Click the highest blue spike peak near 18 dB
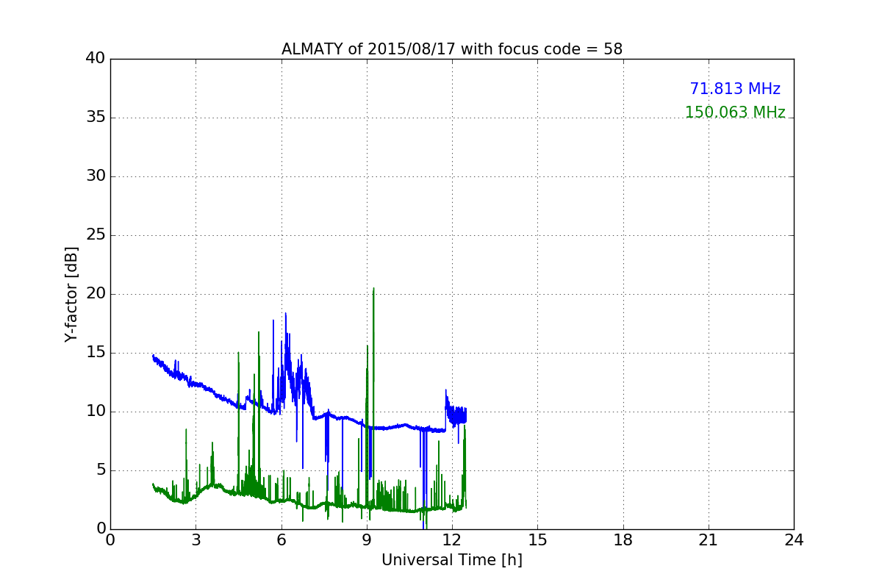 tap(286, 314)
